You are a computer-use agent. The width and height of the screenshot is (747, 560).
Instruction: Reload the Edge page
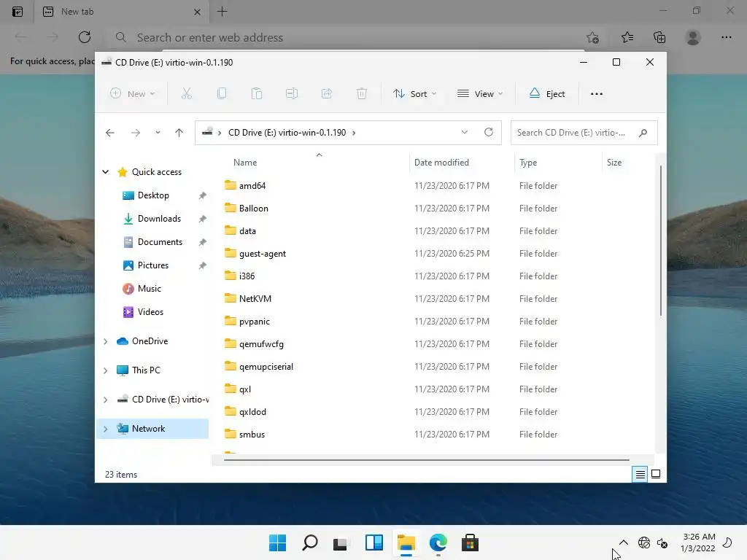(x=85, y=37)
